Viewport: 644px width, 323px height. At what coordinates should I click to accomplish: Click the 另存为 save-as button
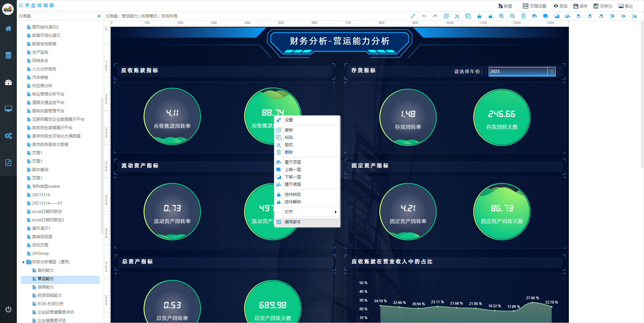point(603,6)
